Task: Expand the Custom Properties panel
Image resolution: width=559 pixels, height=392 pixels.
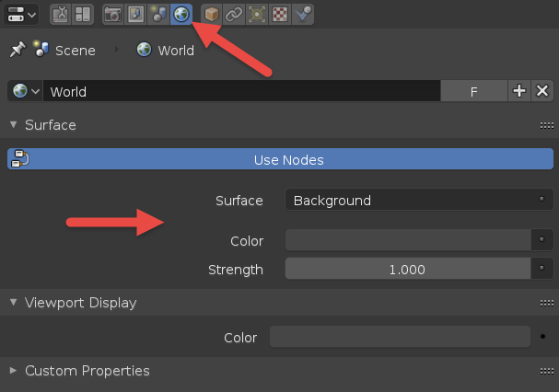Action: (14, 370)
